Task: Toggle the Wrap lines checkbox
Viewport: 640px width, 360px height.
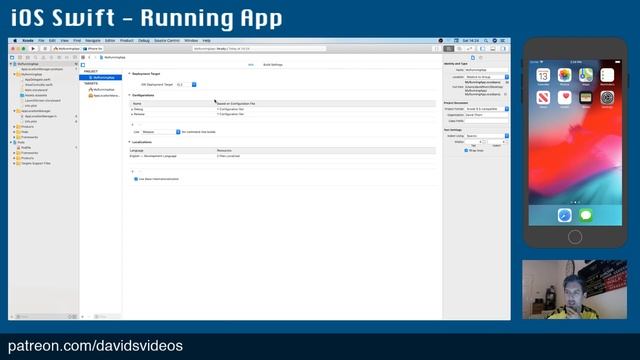Action: tap(466, 150)
